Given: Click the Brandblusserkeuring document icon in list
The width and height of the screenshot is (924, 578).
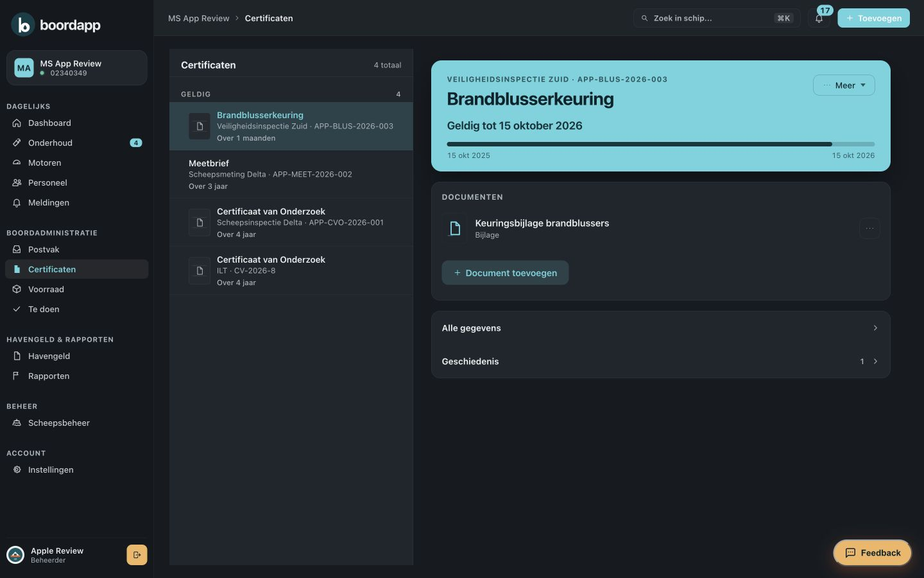Looking at the screenshot, I should tap(200, 127).
